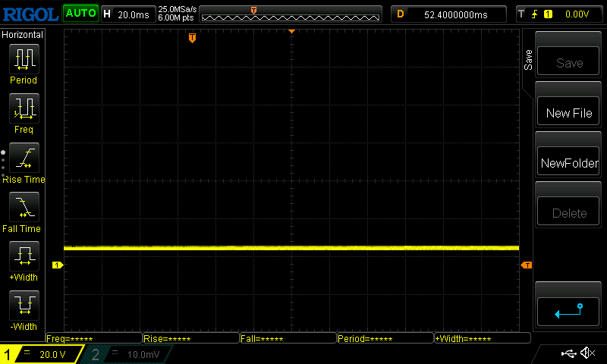Click the 25.0MSa/s sample rate readout
The height and width of the screenshot is (364, 607).
(x=178, y=9)
